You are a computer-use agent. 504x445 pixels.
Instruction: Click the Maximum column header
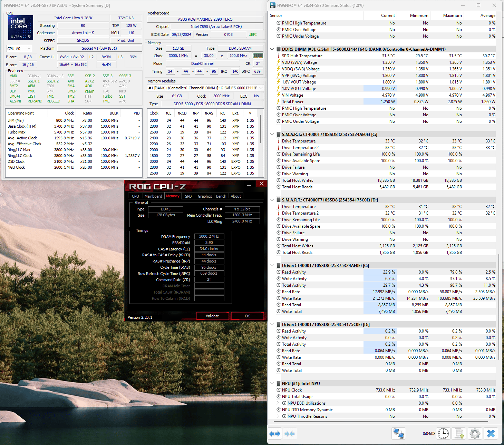click(x=447, y=16)
